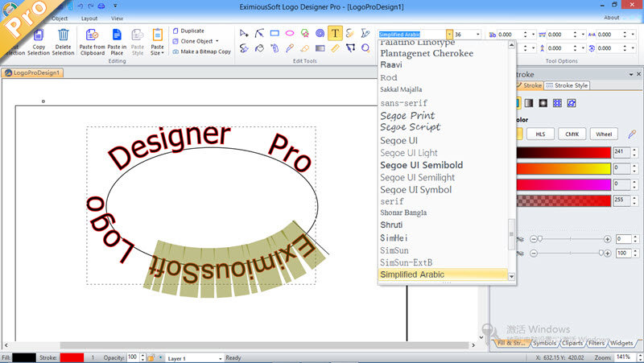Choose Segoe Script from font list

(x=411, y=127)
